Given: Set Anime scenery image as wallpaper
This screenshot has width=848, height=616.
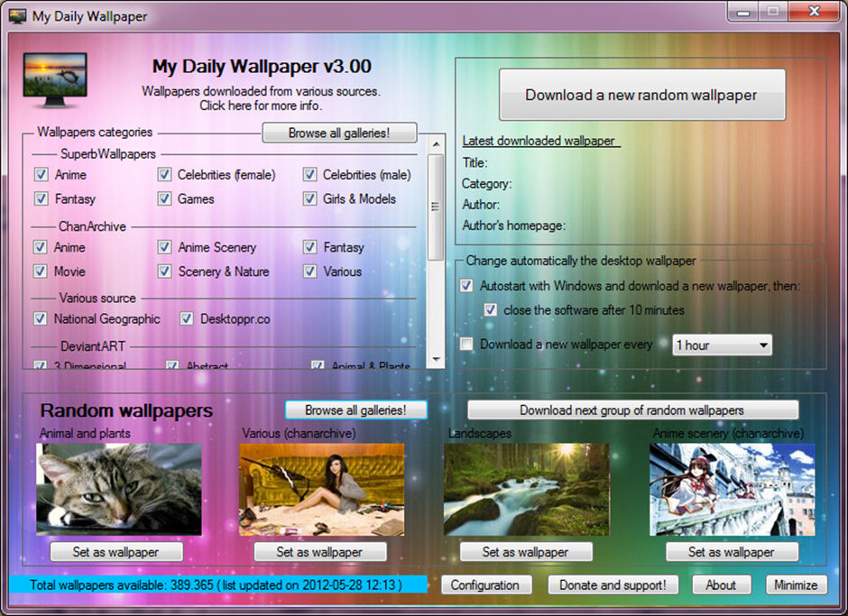Looking at the screenshot, I should 732,552.
